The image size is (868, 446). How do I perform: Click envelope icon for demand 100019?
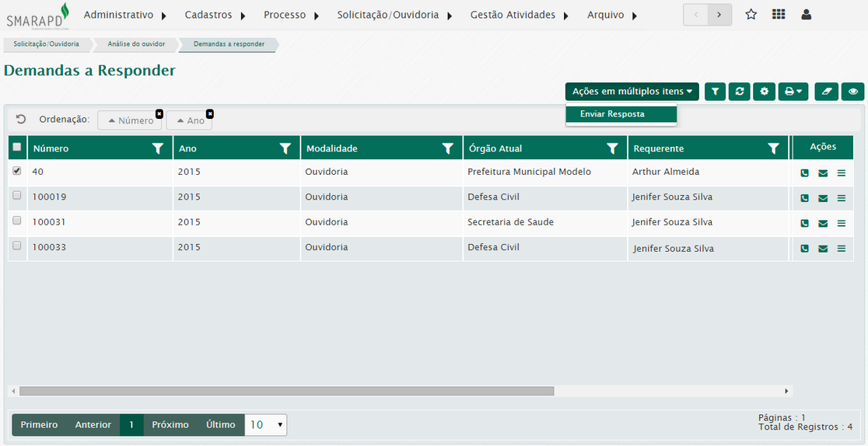(x=823, y=198)
